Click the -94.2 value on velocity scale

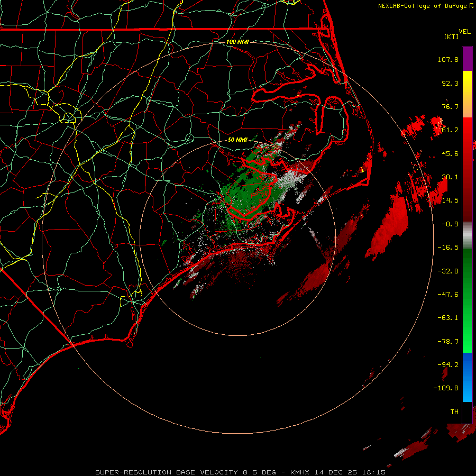[448, 365]
